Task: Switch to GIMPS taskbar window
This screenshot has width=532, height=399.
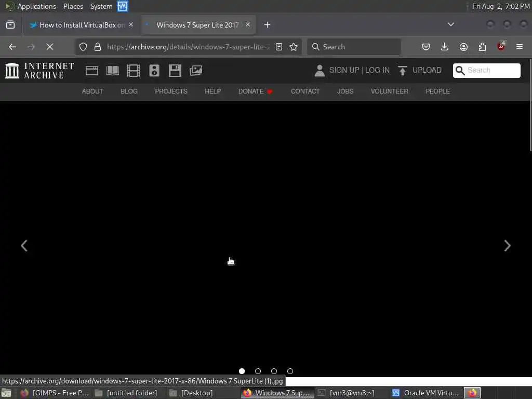Action: (55, 393)
